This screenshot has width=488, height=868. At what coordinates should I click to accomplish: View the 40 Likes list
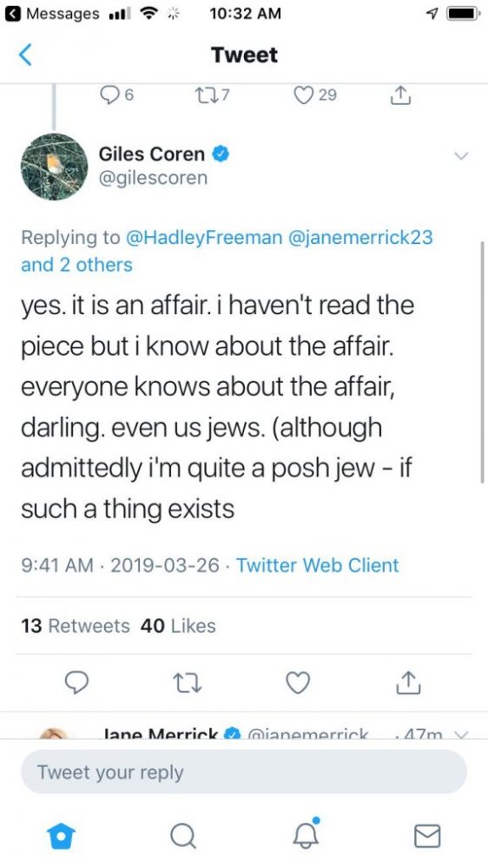[178, 626]
